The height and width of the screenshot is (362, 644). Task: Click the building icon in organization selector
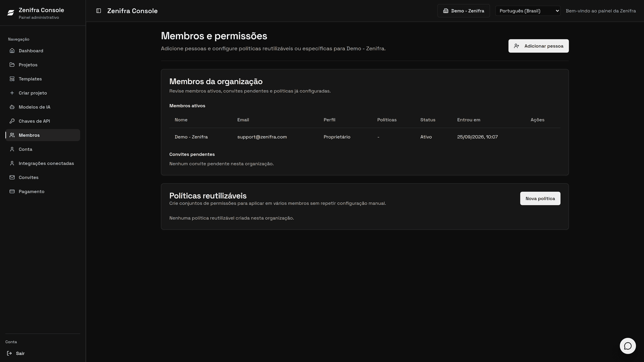[x=446, y=11]
